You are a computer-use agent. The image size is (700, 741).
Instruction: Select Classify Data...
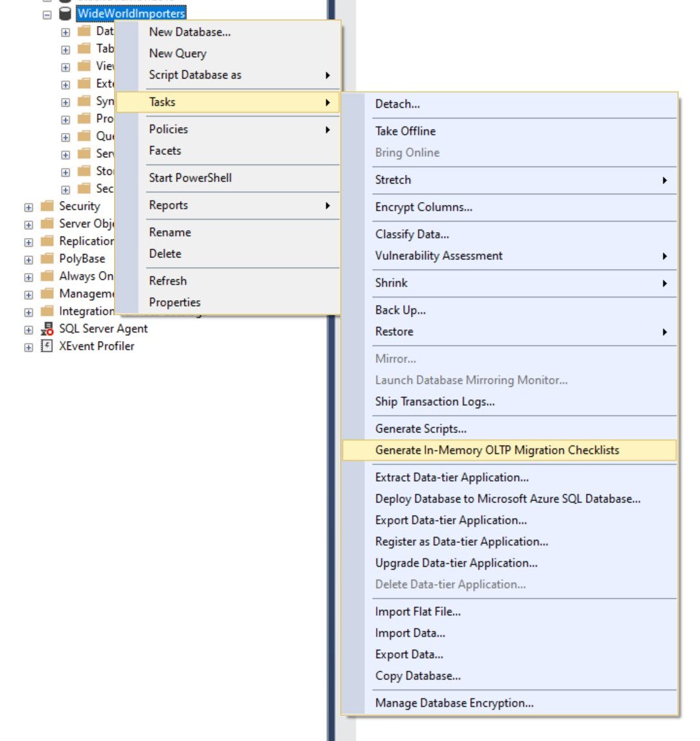pos(509,235)
